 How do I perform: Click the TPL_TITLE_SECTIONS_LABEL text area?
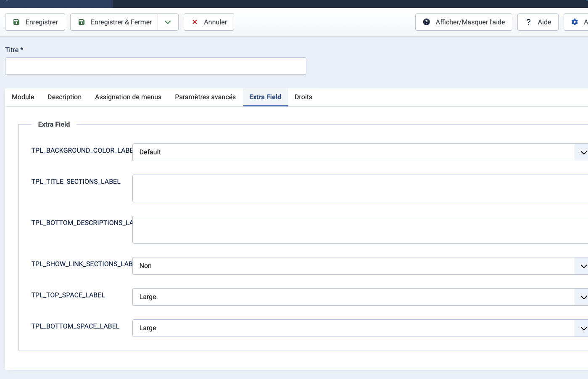(x=360, y=188)
